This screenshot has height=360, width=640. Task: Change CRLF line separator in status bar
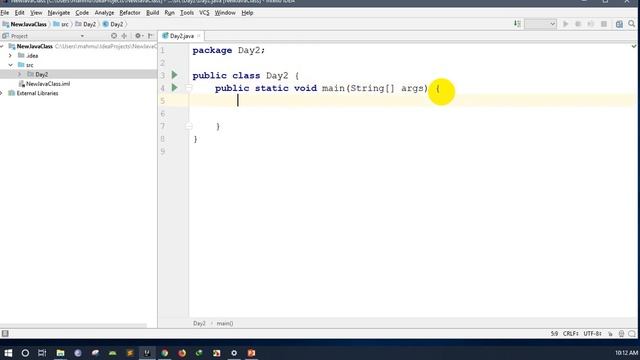[x=571, y=333]
